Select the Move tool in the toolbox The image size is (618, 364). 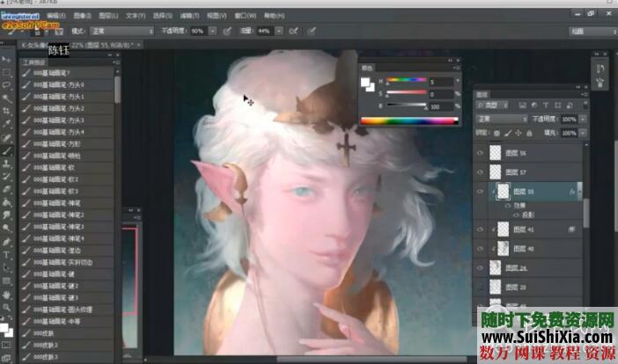(7, 59)
